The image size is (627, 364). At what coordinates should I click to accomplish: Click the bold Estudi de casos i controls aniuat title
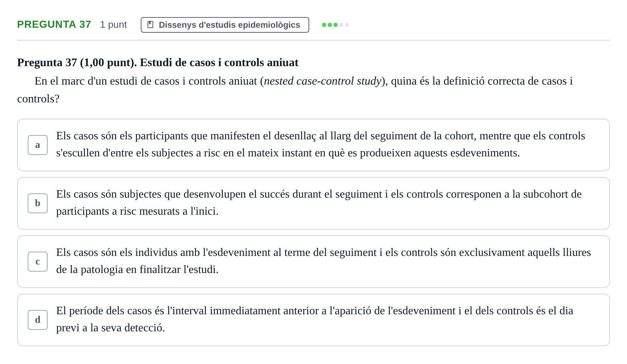point(219,63)
